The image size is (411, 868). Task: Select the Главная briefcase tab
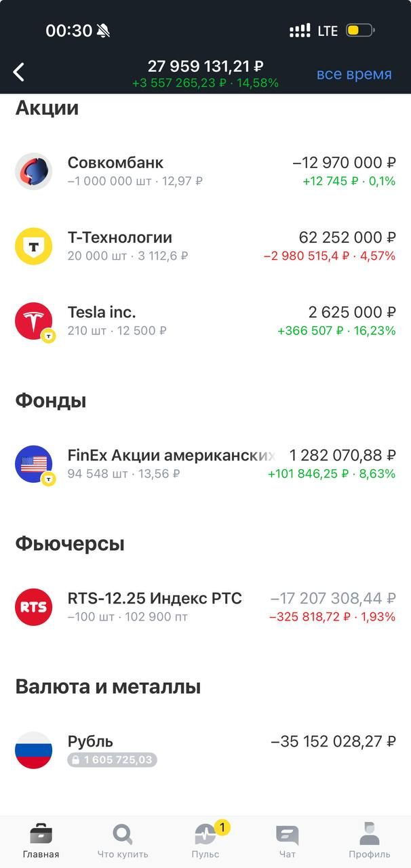41,840
